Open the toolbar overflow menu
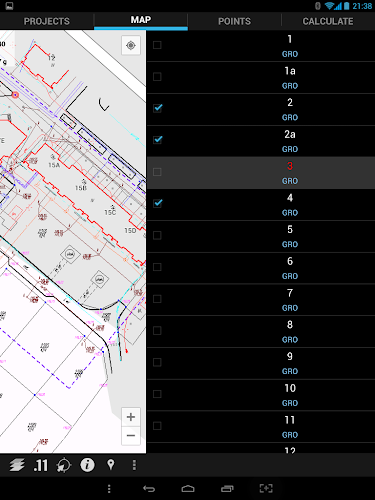 134,465
